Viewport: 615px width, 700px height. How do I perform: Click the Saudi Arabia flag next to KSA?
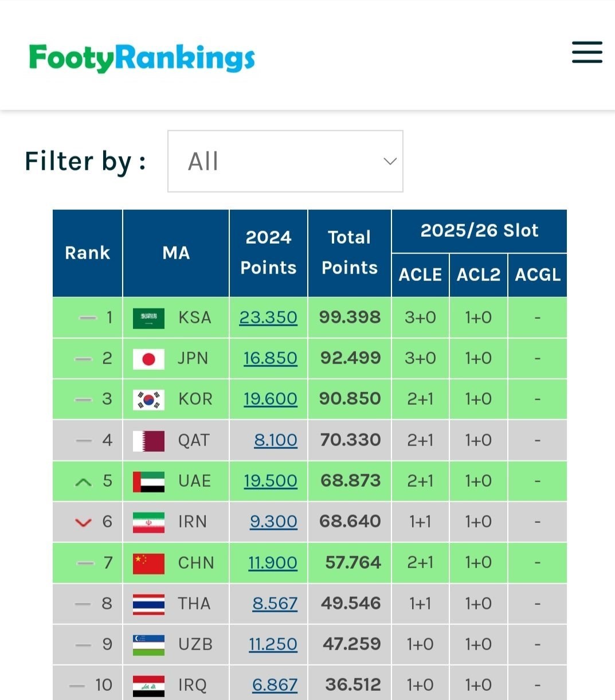148,318
